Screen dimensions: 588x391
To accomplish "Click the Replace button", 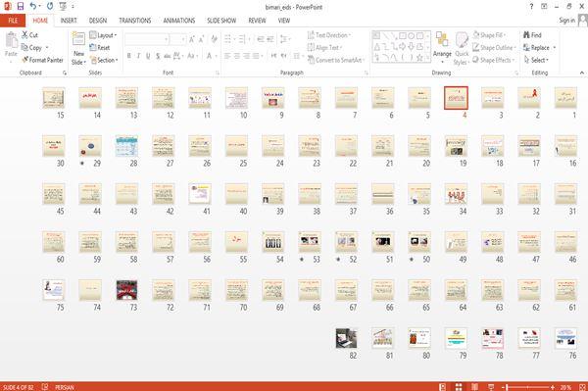I will tap(536, 48).
